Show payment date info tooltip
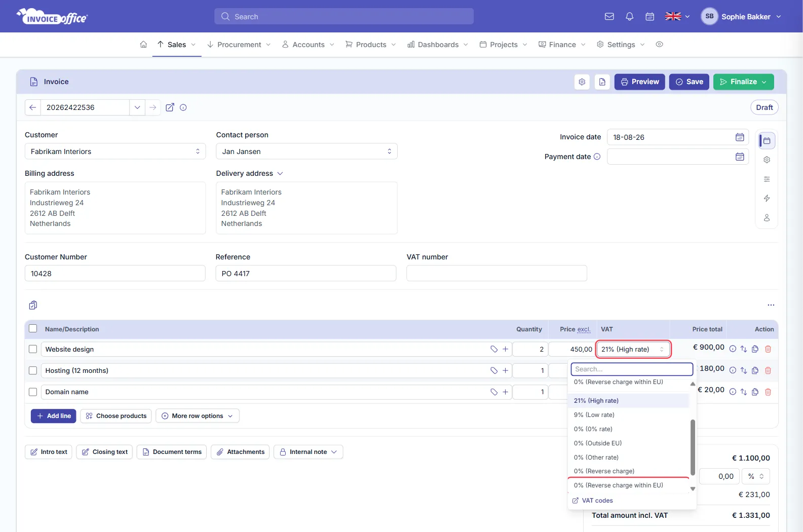This screenshot has width=803, height=532. click(x=597, y=157)
